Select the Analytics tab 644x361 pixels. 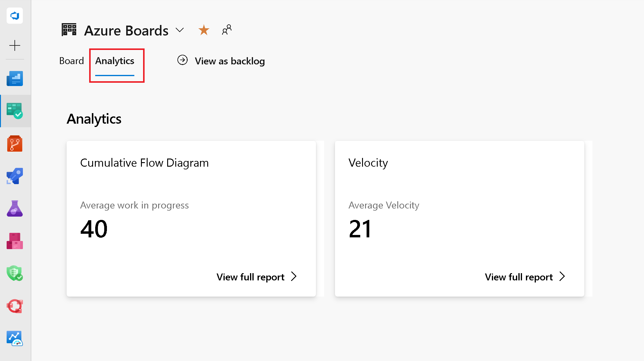(x=114, y=61)
